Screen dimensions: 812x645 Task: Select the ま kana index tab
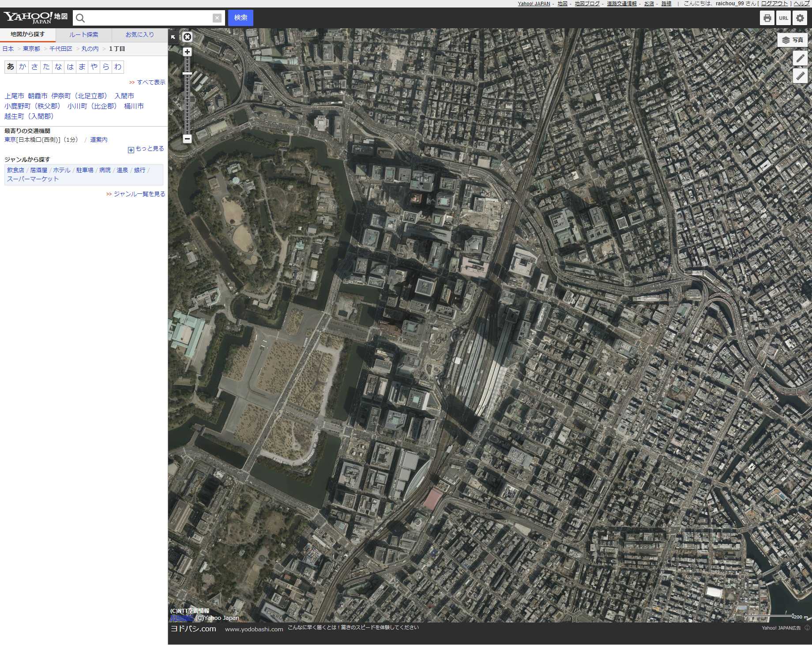[x=82, y=67]
